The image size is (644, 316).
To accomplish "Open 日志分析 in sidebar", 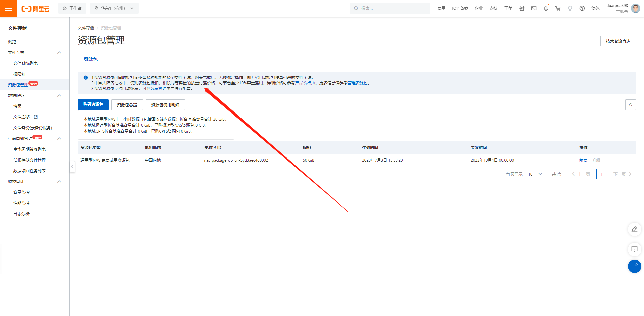I will tap(21, 214).
